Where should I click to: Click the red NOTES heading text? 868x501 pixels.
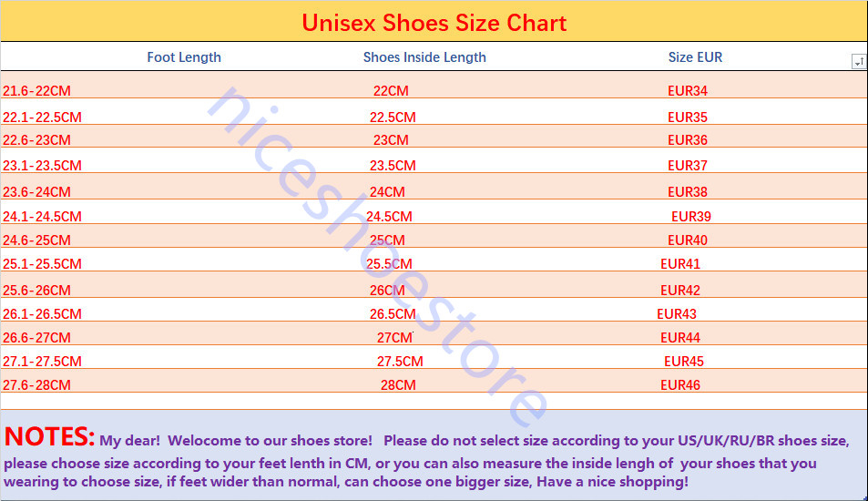[x=49, y=437]
